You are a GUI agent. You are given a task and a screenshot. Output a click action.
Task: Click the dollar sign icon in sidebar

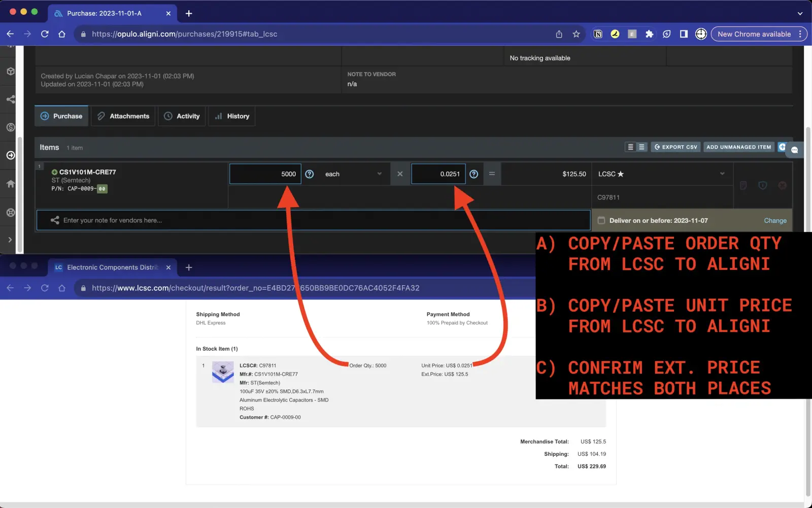(10, 127)
